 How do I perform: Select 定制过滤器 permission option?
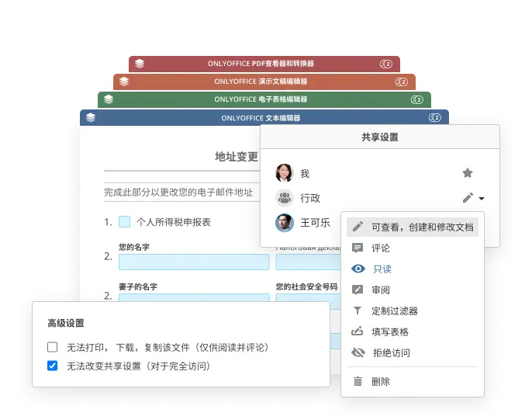coord(413,311)
